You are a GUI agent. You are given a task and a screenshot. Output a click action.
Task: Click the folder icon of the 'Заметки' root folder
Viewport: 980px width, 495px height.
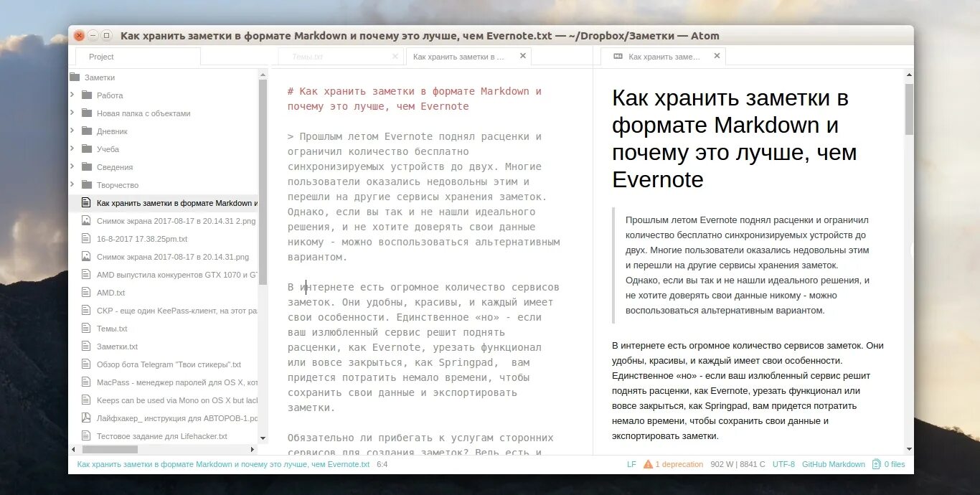tap(75, 77)
